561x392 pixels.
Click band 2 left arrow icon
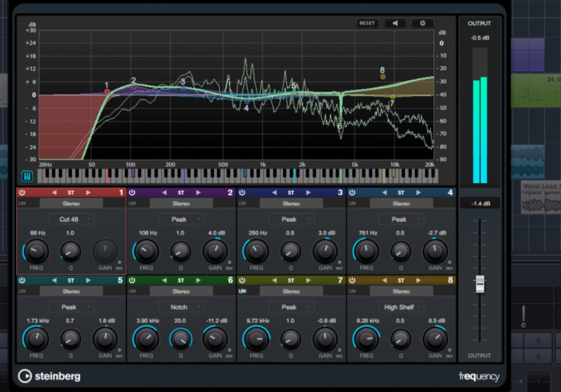(164, 193)
